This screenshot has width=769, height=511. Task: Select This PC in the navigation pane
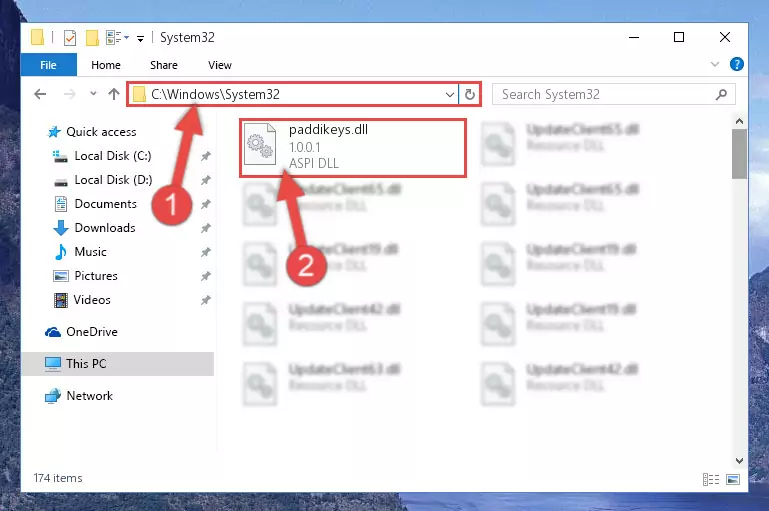coord(117,364)
